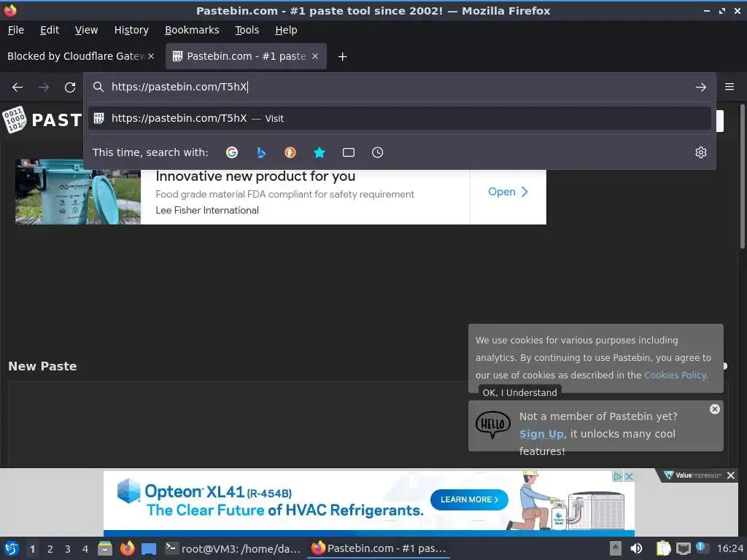Screen dimensions: 747x560
Task: Click LEARN MORE on Opteon ad
Action: 469,499
